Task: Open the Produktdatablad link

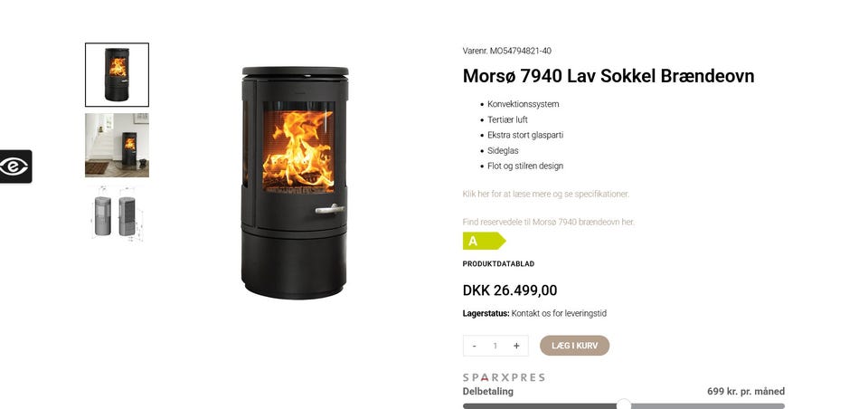Action: click(498, 264)
